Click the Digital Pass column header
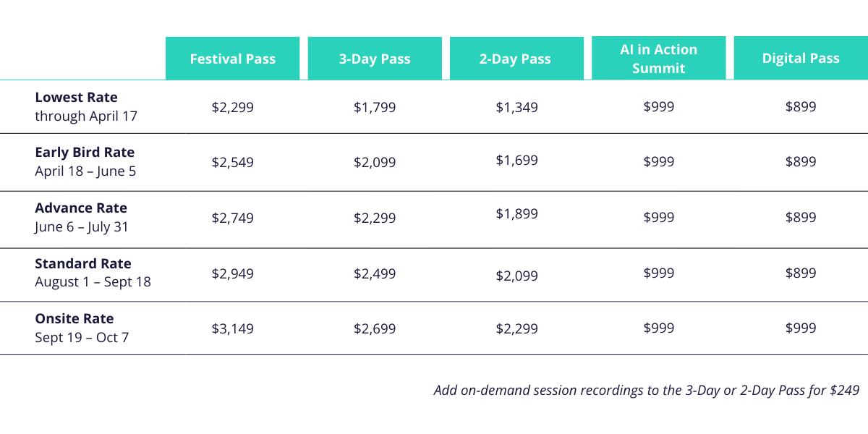 tap(801, 59)
